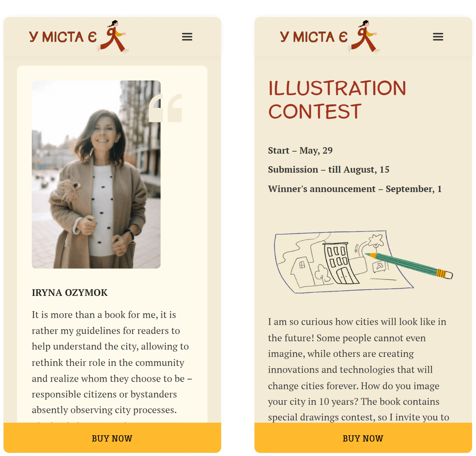Click the Iryna Ozymok name heading

tap(69, 293)
